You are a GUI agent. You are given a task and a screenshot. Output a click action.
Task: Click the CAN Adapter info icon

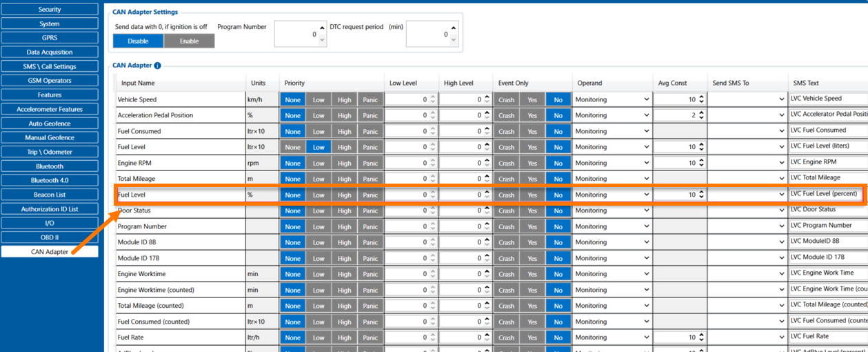pyautogui.click(x=157, y=66)
